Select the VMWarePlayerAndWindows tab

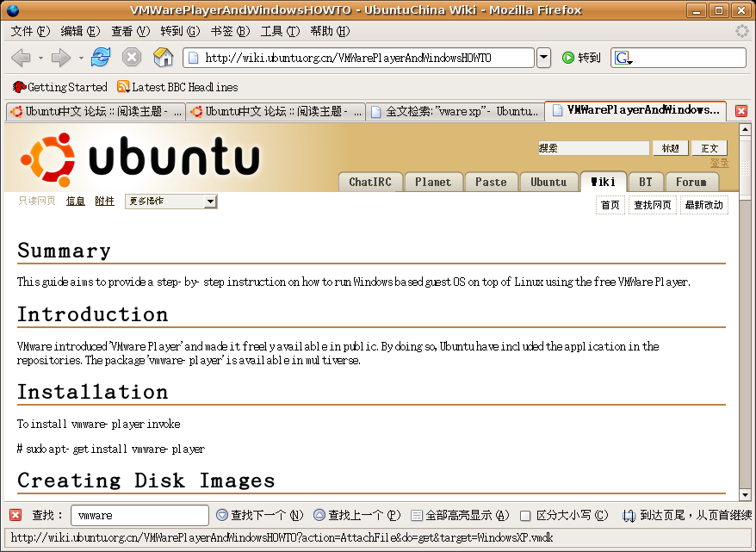[635, 110]
